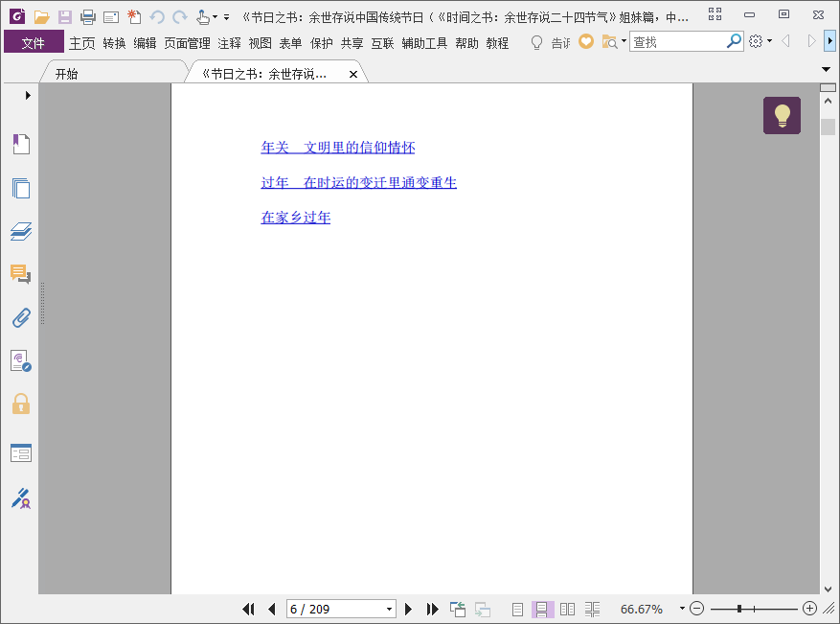The image size is (840, 624).
Task: Print the document using the printer icon
Action: [x=88, y=17]
